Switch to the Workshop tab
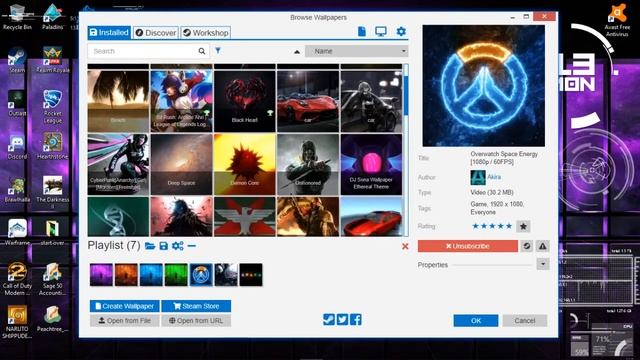Screen dimensions: 640x360 click(205, 33)
